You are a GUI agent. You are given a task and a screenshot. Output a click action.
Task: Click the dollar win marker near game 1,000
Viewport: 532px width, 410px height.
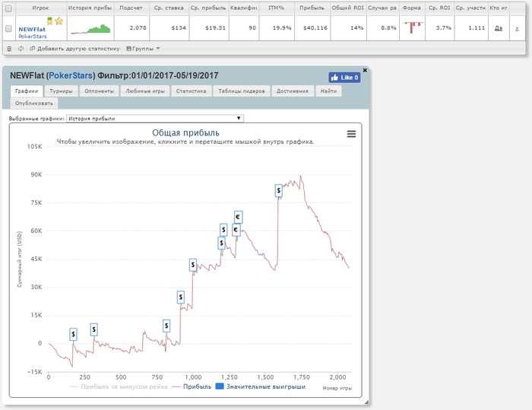(x=193, y=265)
